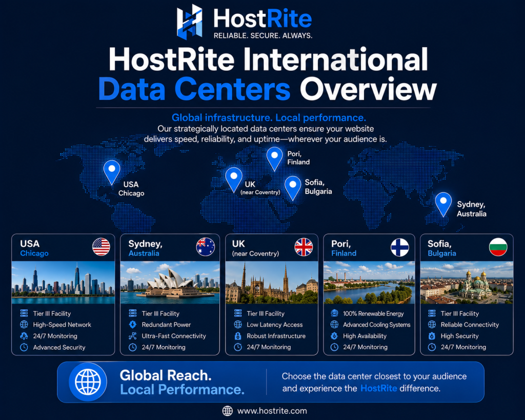Click the Pori, Finland card heading
The width and height of the screenshot is (525, 420).
point(344,248)
